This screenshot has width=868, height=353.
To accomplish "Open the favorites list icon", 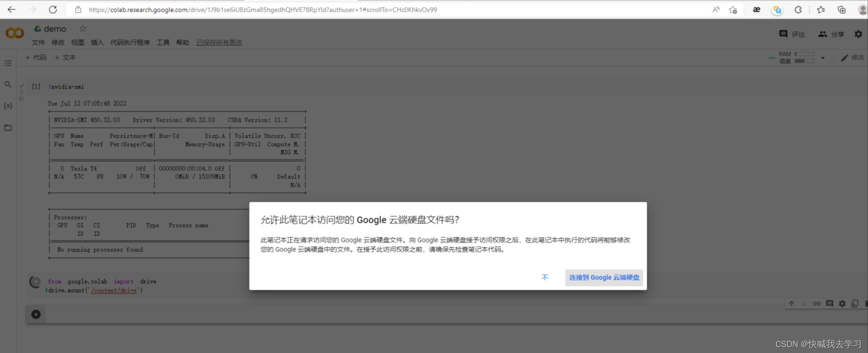I will tap(821, 9).
